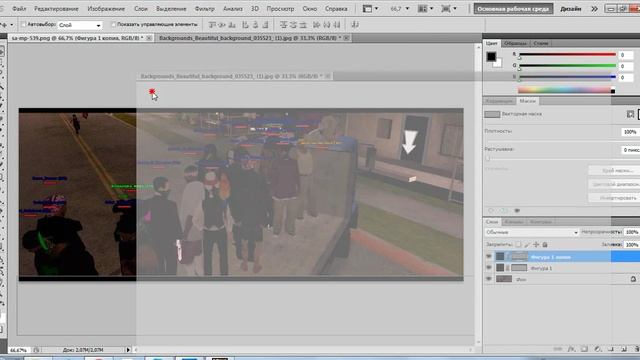Open the Слой auto-select dropdown
Image resolution: width=640 pixels, height=360 pixels.
(80, 25)
